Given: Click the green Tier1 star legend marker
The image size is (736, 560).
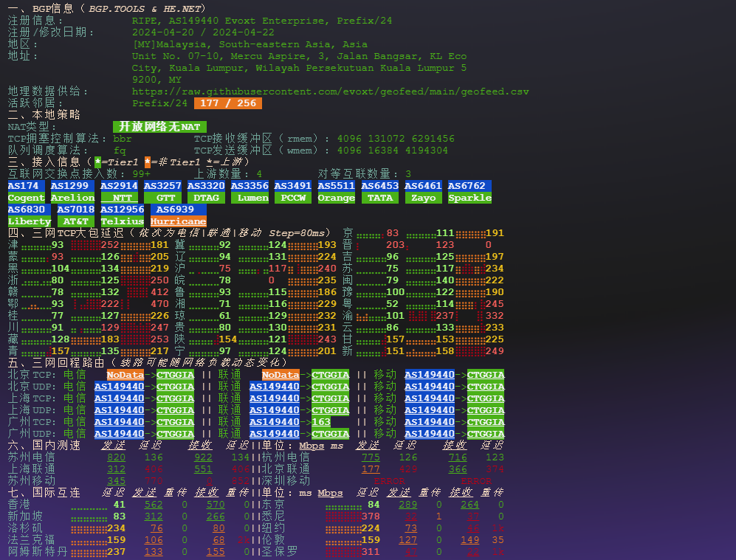Looking at the screenshot, I should tap(97, 162).
